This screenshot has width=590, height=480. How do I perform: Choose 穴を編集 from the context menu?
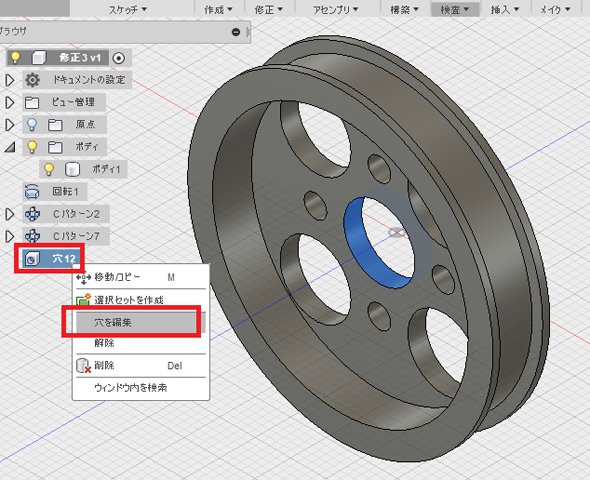tap(112, 322)
